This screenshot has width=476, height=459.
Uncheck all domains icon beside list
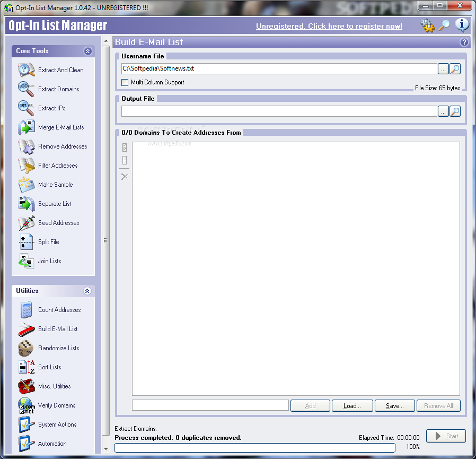(x=125, y=160)
